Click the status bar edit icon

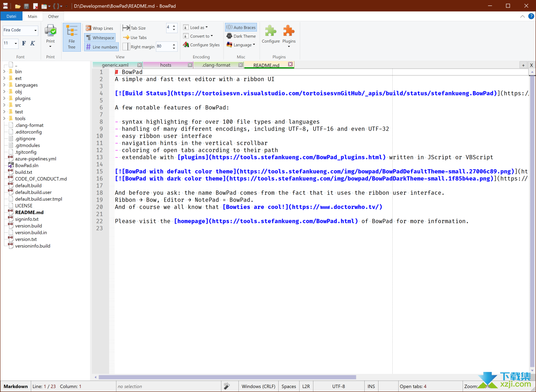pyautogui.click(x=227, y=386)
